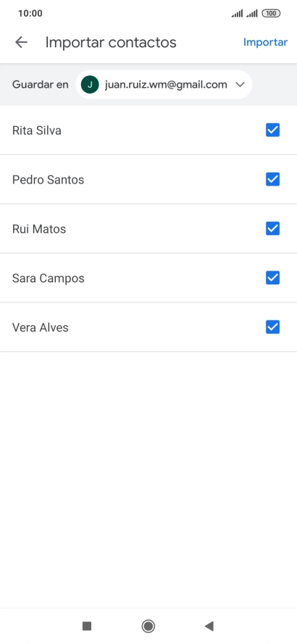Tap the Android back triangle button

pos(209,626)
